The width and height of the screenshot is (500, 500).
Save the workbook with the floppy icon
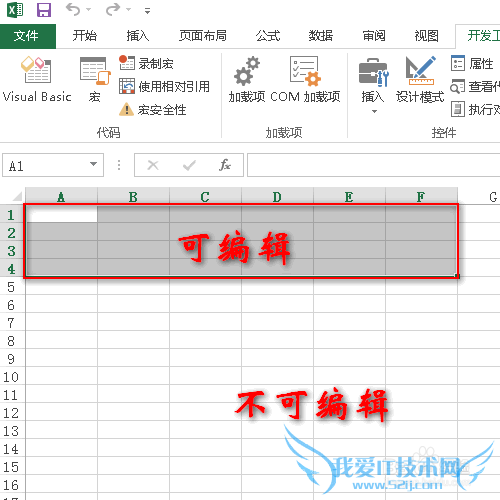[44, 10]
